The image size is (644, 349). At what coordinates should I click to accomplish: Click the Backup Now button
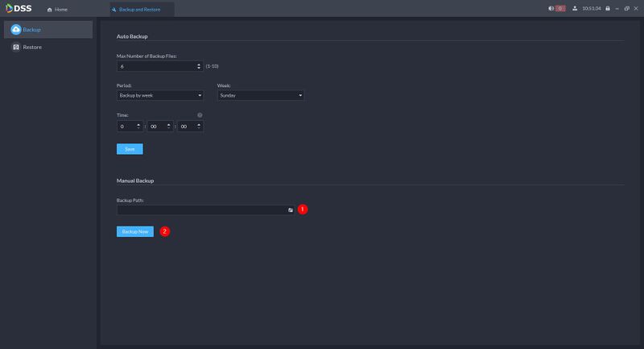pyautogui.click(x=135, y=231)
